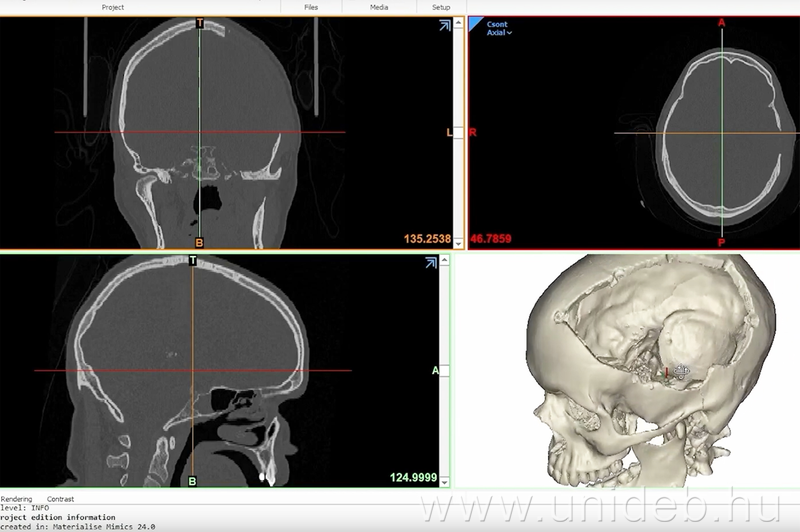Click the T marker atop the coronal view
Image resolution: width=800 pixels, height=532 pixels.
click(200, 23)
